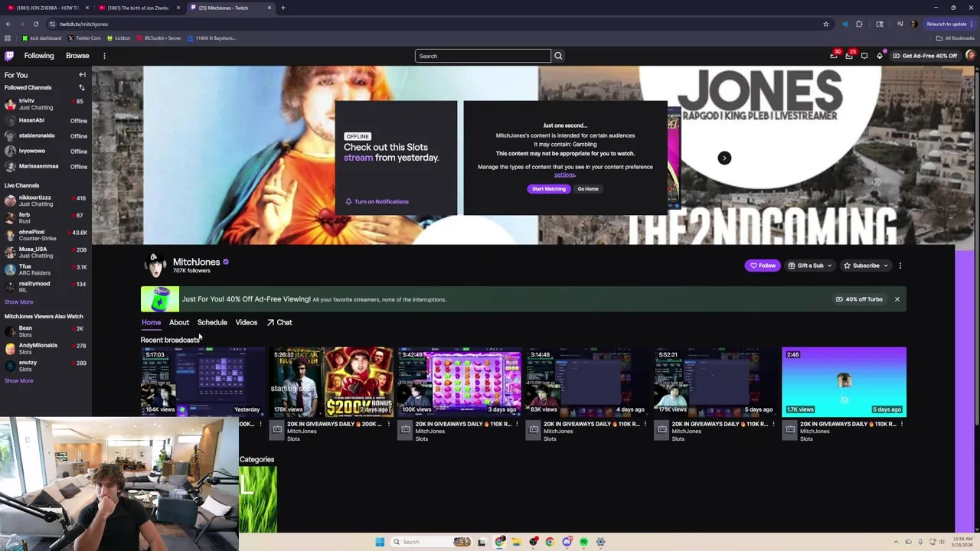980x551 pixels.
Task: Open the Twitter Com bookmark
Action: pos(84,38)
